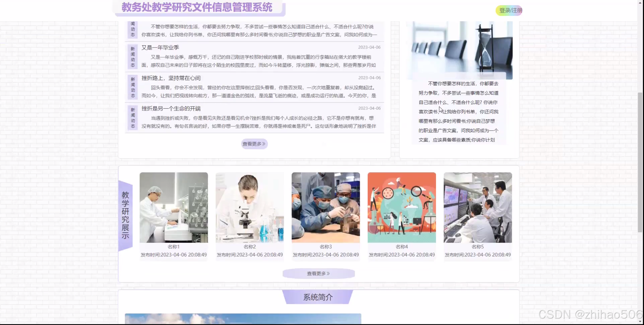Open the 名称2 microscope researcher thumbnail
644x325 pixels.
(250, 207)
